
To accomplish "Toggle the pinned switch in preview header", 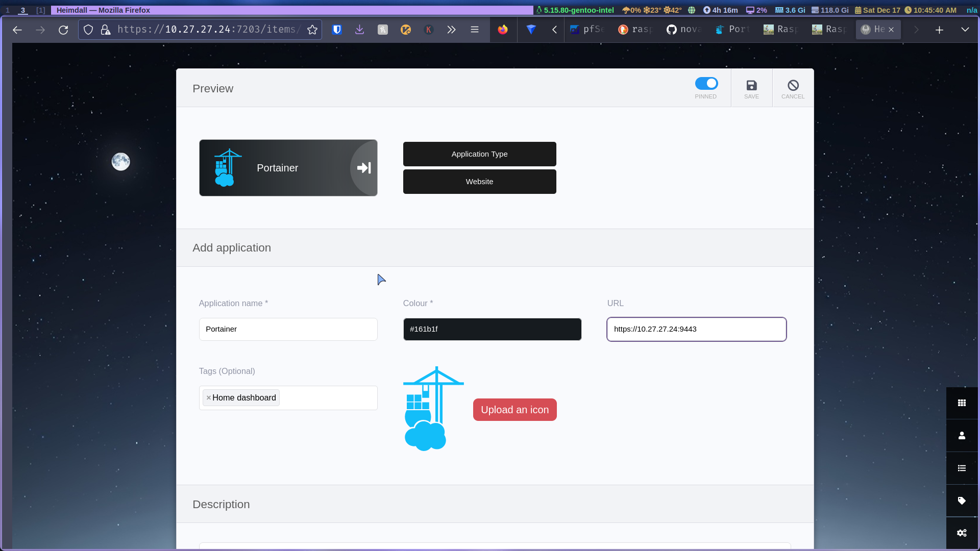I will pos(707,84).
